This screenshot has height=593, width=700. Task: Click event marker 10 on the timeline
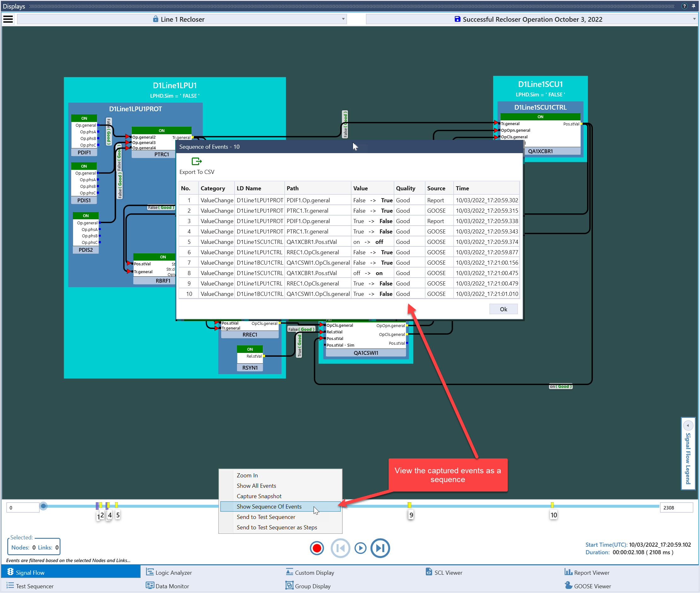pyautogui.click(x=552, y=505)
